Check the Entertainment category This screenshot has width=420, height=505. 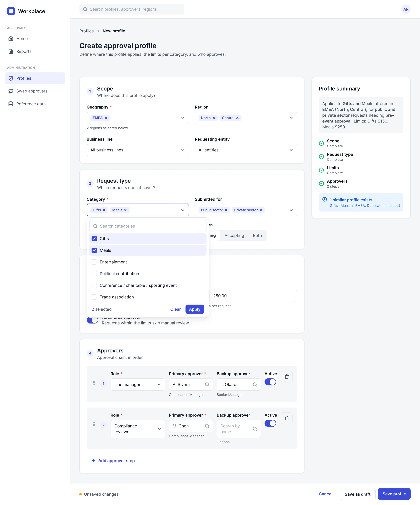(94, 262)
